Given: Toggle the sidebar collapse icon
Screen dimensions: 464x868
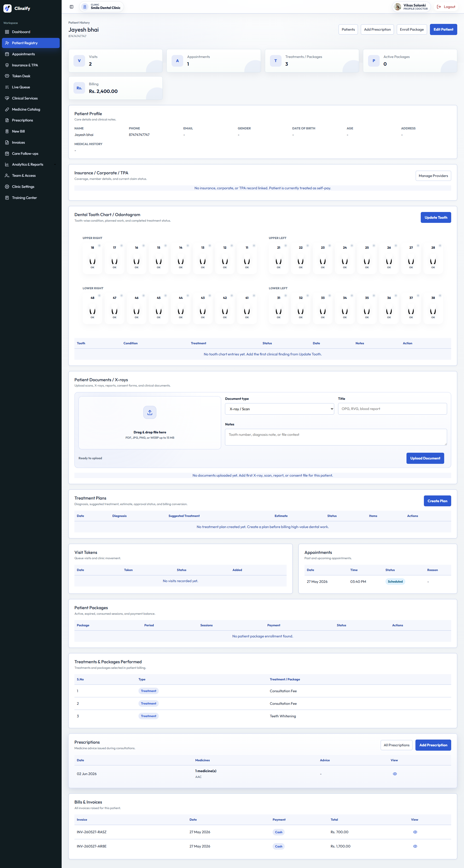Looking at the screenshot, I should (72, 7).
